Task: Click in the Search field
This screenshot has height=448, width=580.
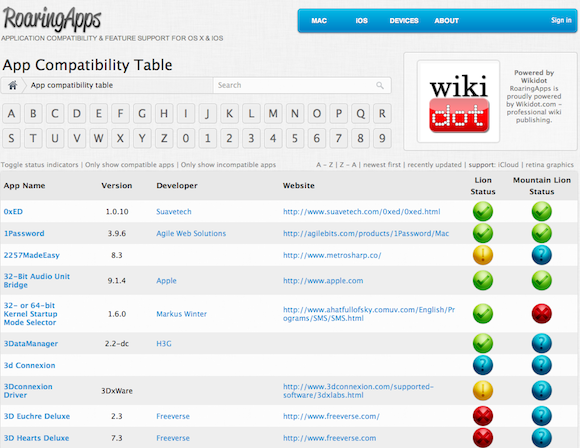Action: [x=302, y=85]
